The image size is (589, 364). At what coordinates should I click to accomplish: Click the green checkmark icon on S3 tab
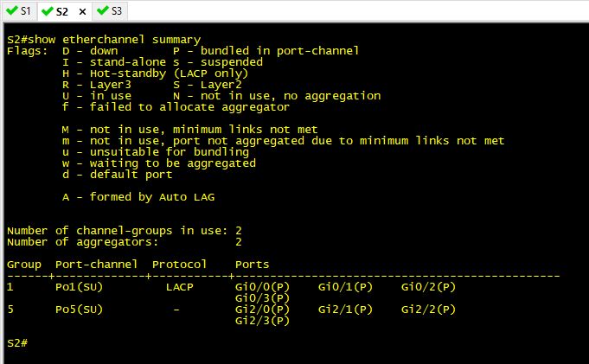click(x=103, y=10)
